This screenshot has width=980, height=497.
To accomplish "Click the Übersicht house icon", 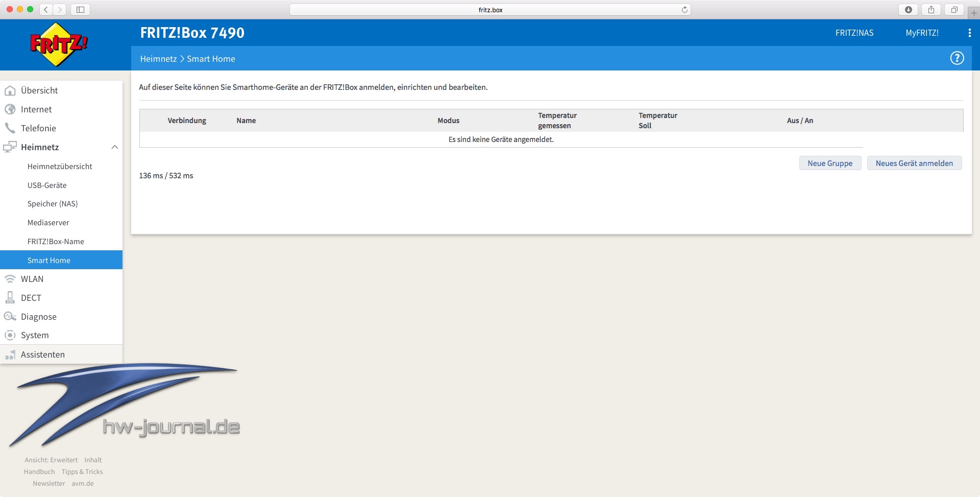I will (x=10, y=90).
